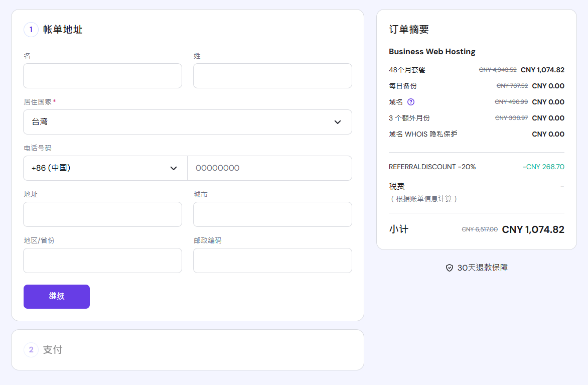Click into the 城市 city field
The width and height of the screenshot is (588, 385).
tap(272, 214)
